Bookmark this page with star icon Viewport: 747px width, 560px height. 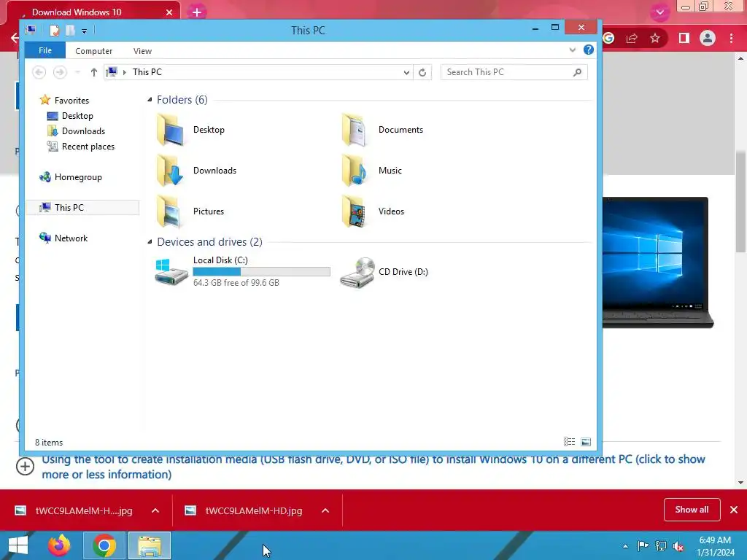[x=655, y=38]
